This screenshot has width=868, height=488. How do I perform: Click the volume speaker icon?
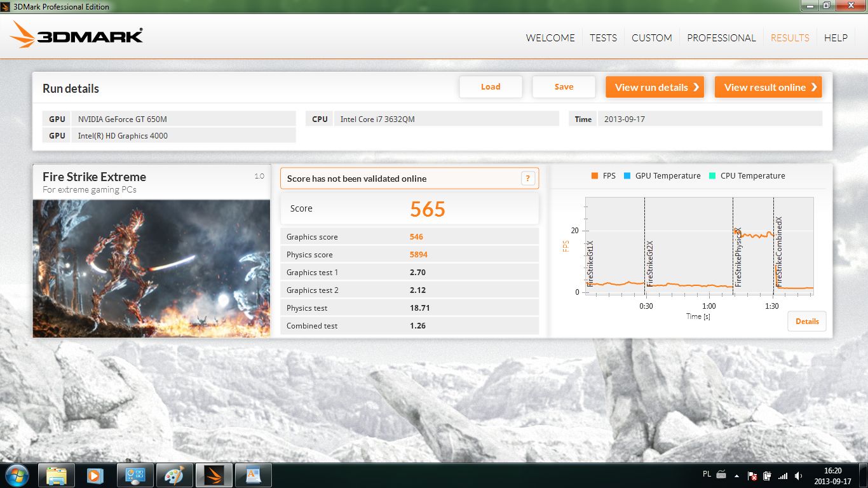pos(798,475)
